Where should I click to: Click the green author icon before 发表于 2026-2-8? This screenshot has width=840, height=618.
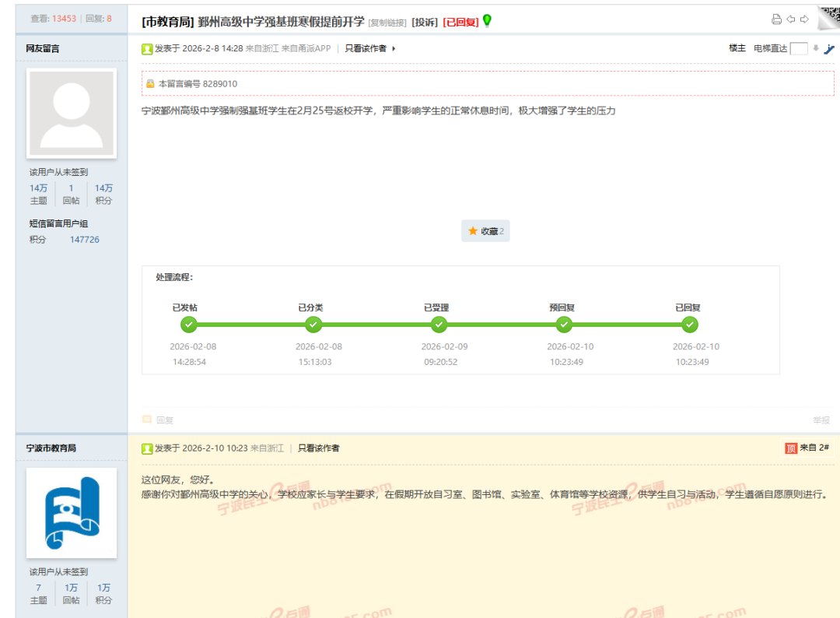coord(147,49)
